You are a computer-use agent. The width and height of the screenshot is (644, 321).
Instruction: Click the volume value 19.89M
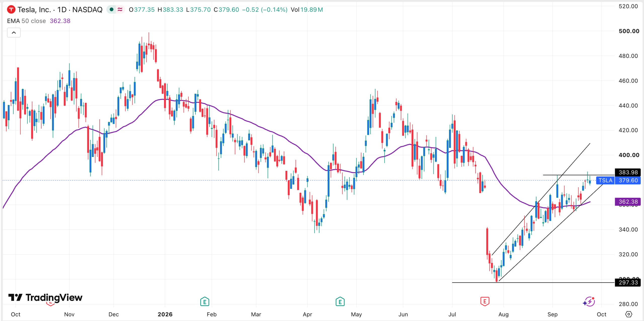311,10
